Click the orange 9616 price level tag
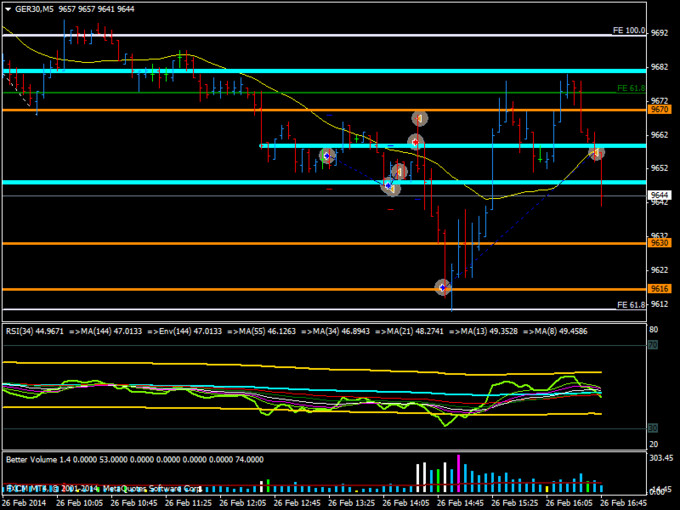This screenshot has width=680, height=510. (x=659, y=288)
